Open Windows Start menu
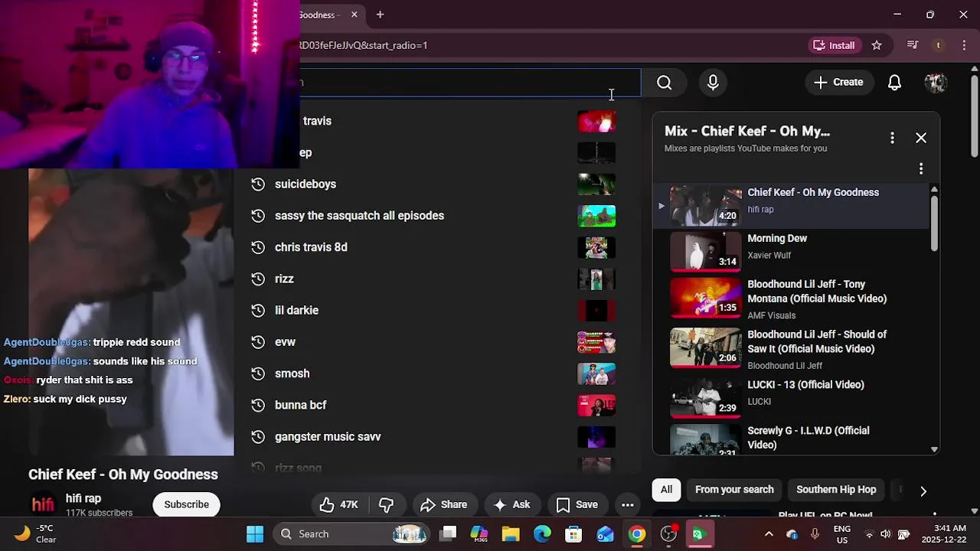 tap(255, 534)
